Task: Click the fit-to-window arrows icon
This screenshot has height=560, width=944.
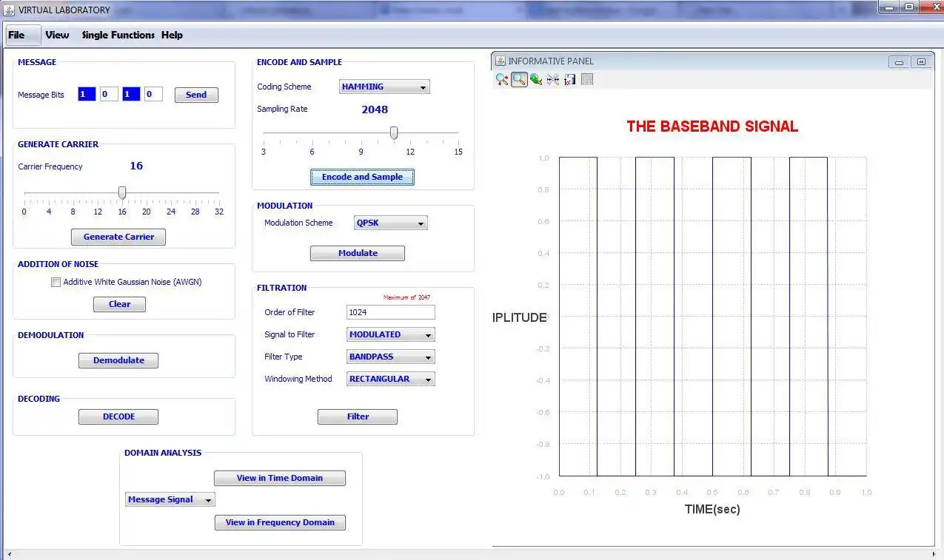Action: tap(552, 79)
